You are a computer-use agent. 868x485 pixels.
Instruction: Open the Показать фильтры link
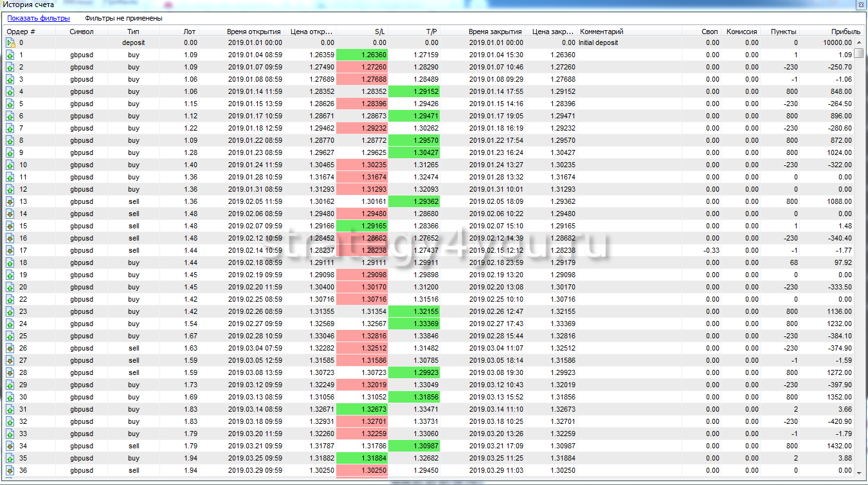39,19
